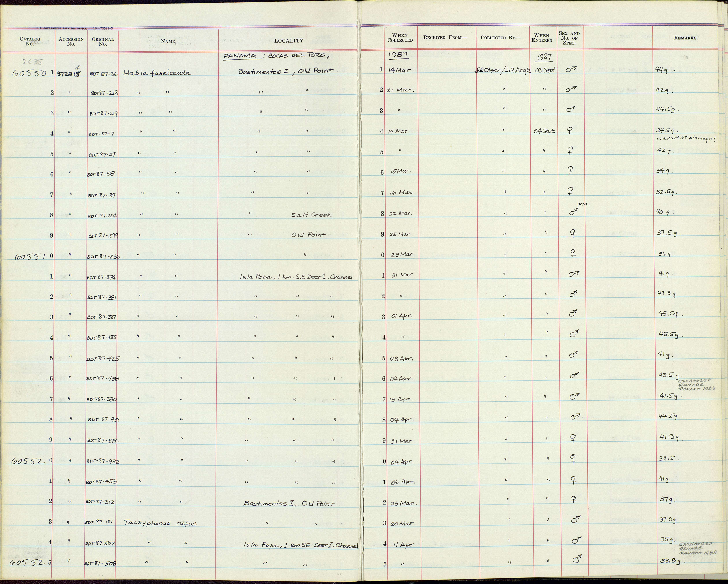Click original number BDT-87-29

pos(102,155)
